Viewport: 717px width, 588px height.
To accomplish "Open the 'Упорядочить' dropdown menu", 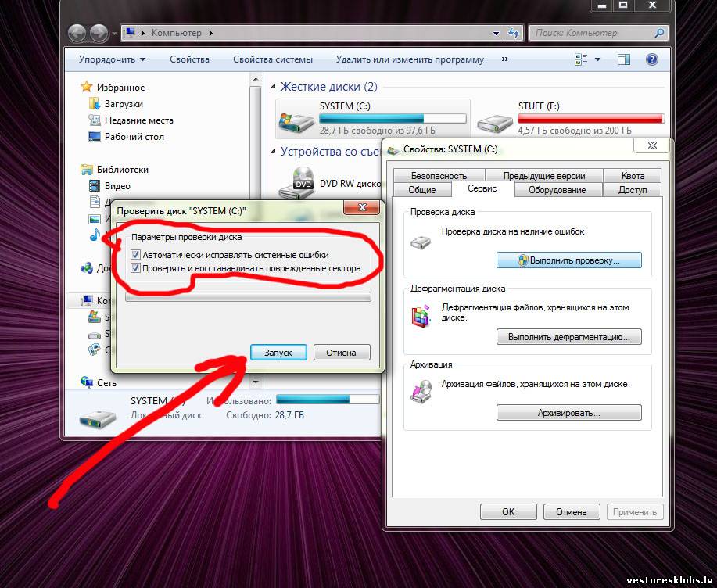I will click(112, 59).
